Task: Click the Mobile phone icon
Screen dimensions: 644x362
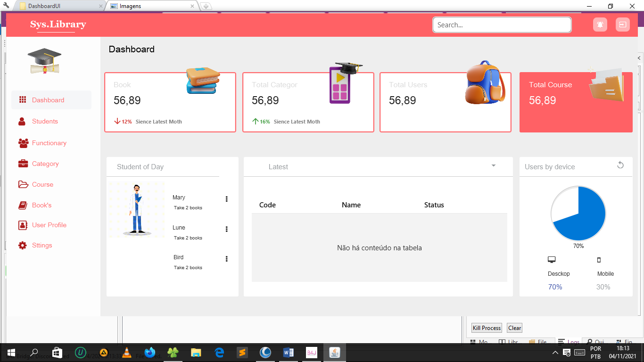Action: pos(599,260)
